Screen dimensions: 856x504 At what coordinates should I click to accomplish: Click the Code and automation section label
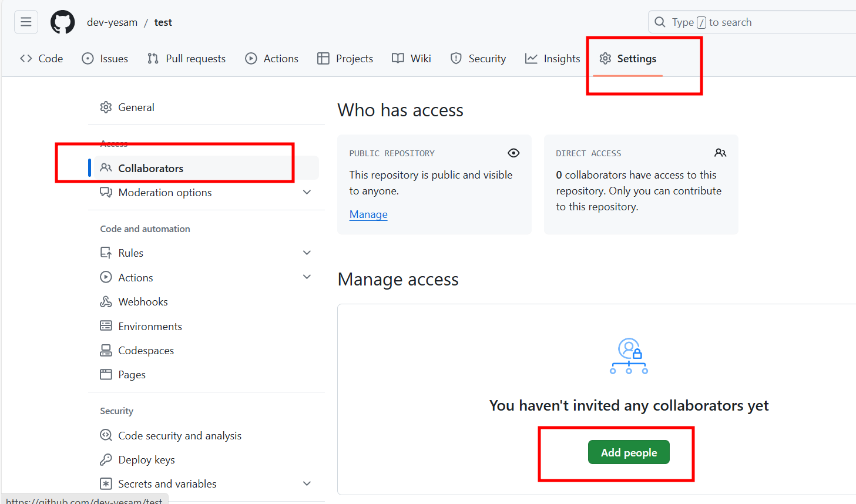145,229
